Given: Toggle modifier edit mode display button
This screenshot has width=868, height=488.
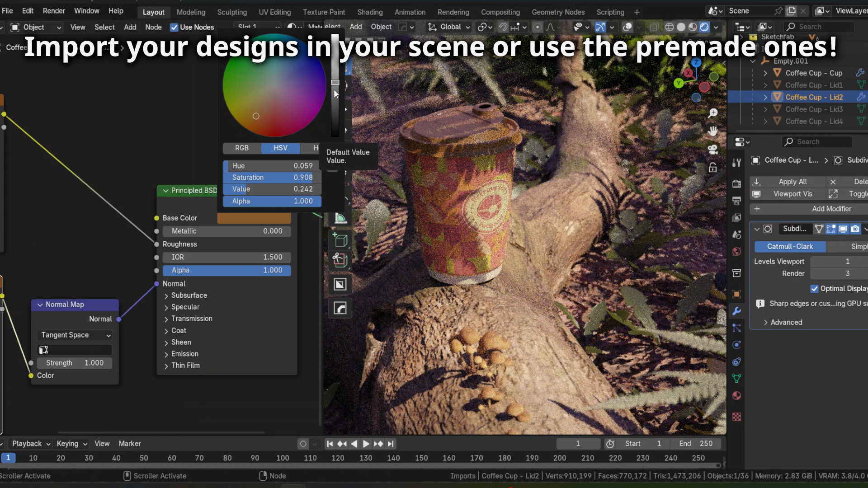Looking at the screenshot, I should tap(831, 229).
